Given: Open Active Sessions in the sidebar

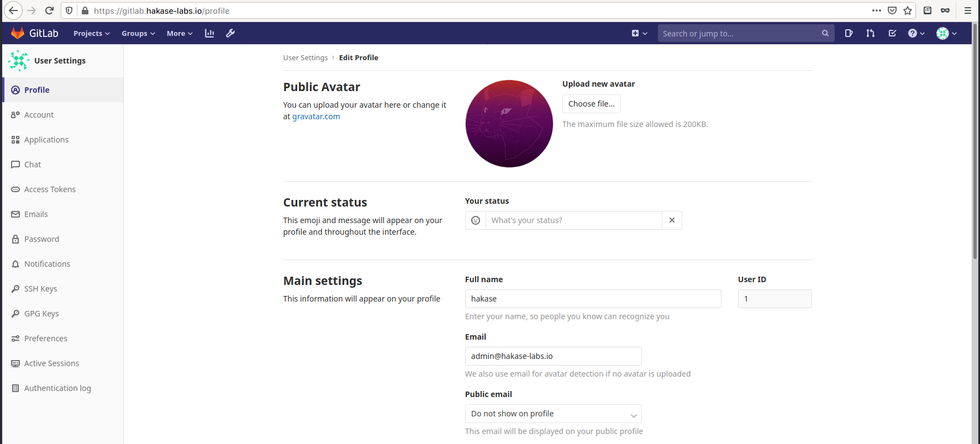Looking at the screenshot, I should pyautogui.click(x=63, y=363).
